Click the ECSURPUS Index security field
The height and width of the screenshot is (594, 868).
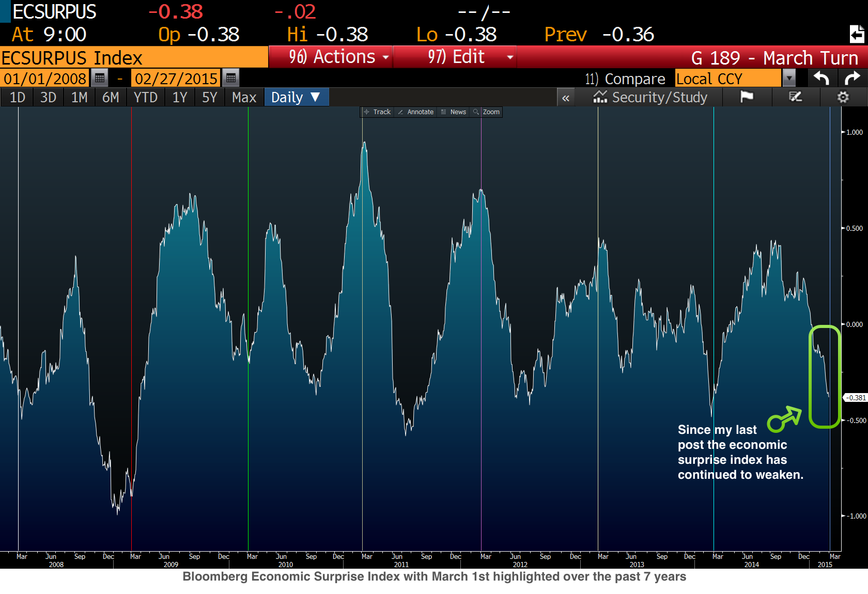(134, 57)
